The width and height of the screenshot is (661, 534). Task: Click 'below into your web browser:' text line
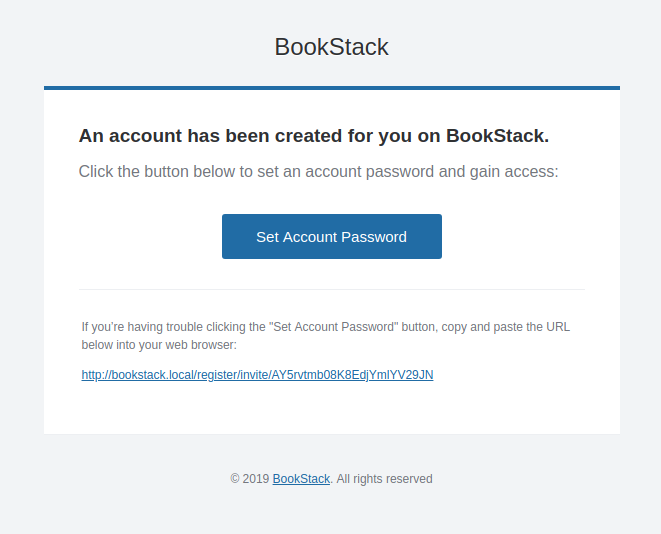(x=159, y=345)
